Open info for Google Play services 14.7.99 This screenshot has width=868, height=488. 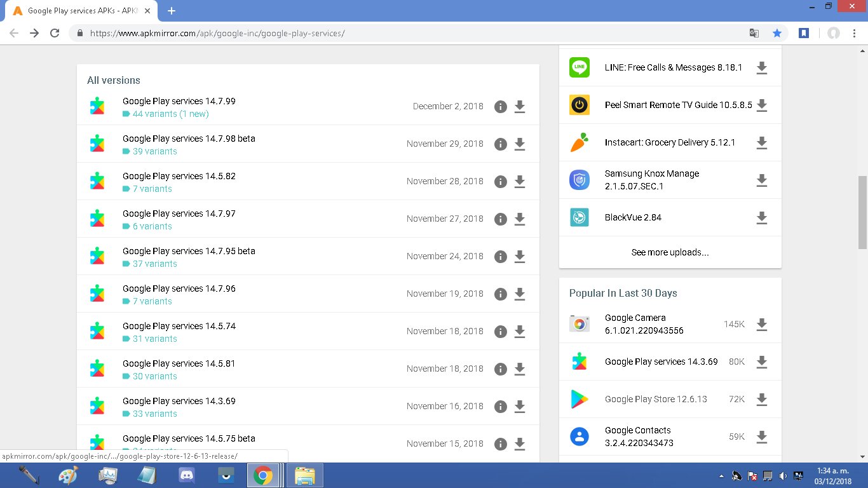pyautogui.click(x=500, y=107)
